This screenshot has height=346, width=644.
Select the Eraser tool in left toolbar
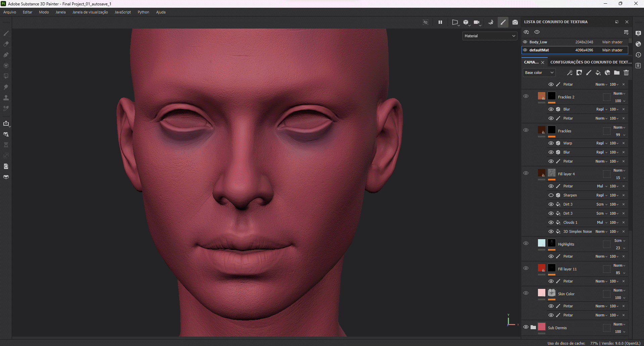pyautogui.click(x=6, y=44)
